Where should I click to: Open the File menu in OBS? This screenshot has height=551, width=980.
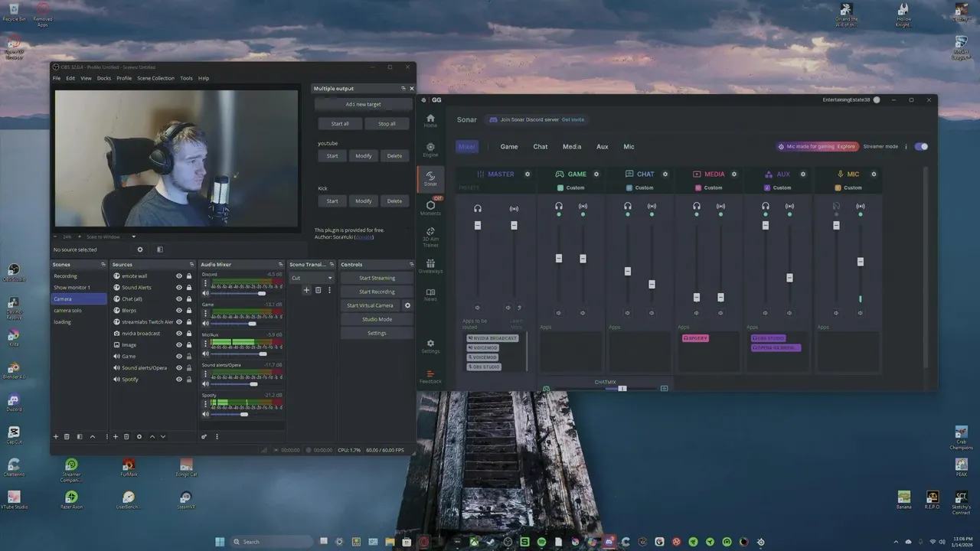(57, 78)
